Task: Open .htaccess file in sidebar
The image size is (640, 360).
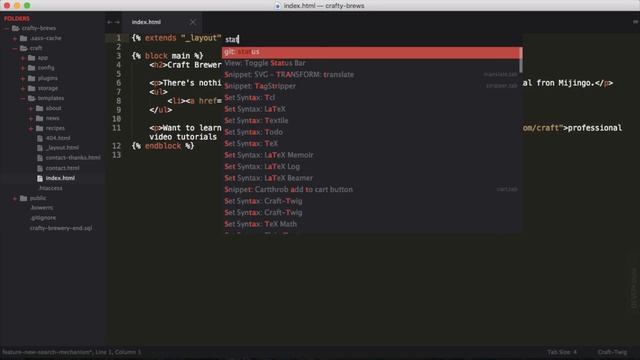Action: pyautogui.click(x=50, y=188)
